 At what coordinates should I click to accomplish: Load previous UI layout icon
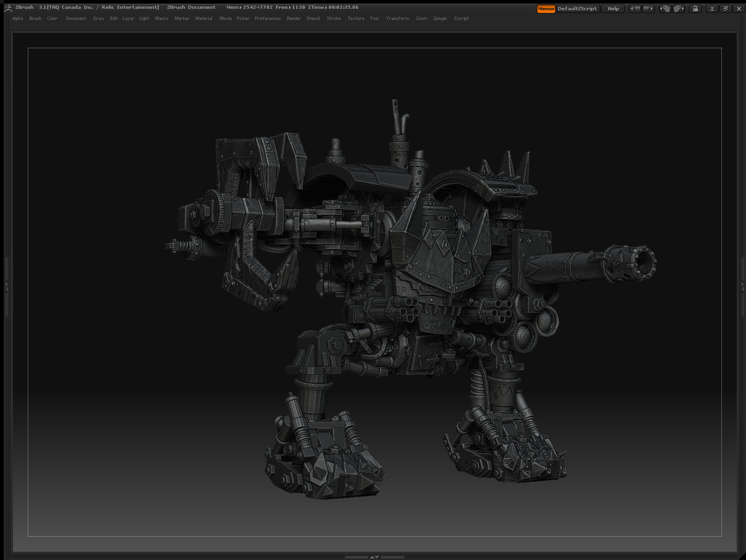click(666, 8)
